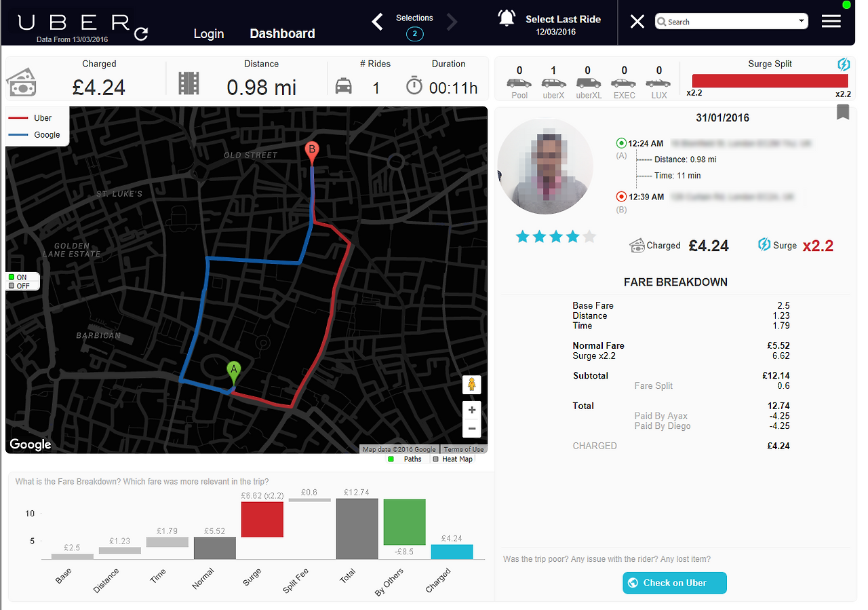Open the Login tab
Viewport: 868px width, 610px height.
209,34
